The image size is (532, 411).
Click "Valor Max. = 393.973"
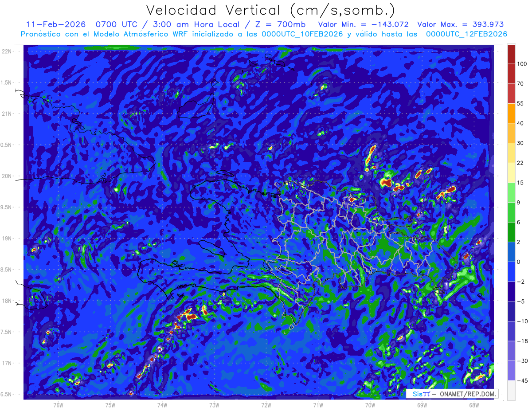461,24
